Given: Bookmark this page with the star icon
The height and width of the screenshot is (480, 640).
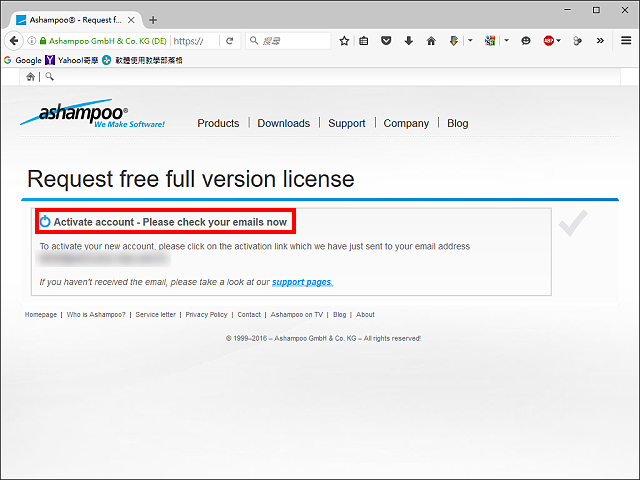Looking at the screenshot, I should coord(344,41).
